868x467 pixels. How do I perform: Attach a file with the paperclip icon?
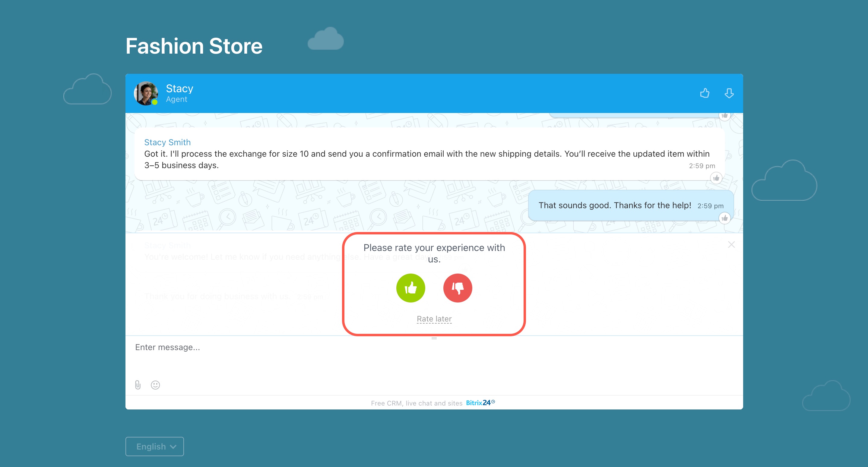(138, 385)
